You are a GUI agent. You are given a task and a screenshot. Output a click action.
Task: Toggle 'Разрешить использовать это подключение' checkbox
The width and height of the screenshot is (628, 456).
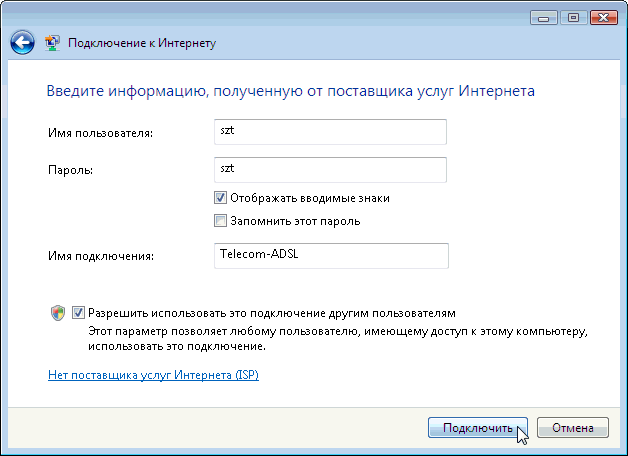(78, 312)
